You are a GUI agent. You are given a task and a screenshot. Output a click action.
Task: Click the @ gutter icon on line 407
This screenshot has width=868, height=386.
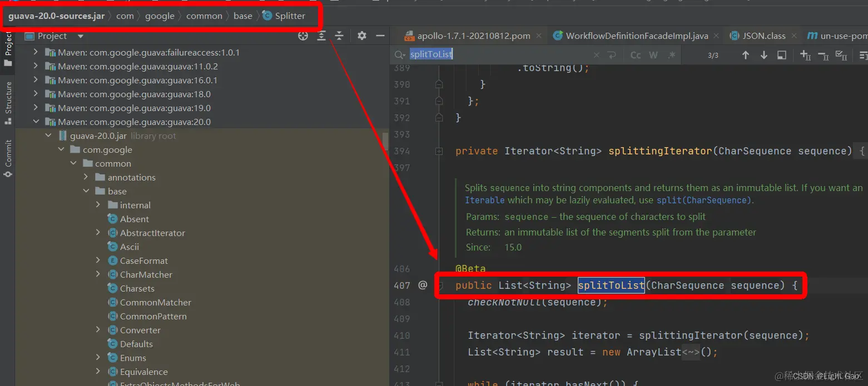tap(422, 285)
